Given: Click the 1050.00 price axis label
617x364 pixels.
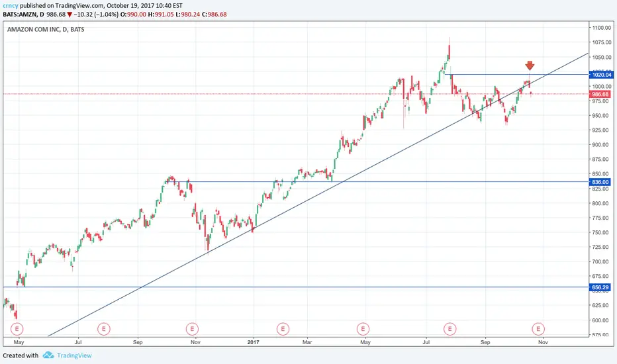Looking at the screenshot, I should point(602,58).
